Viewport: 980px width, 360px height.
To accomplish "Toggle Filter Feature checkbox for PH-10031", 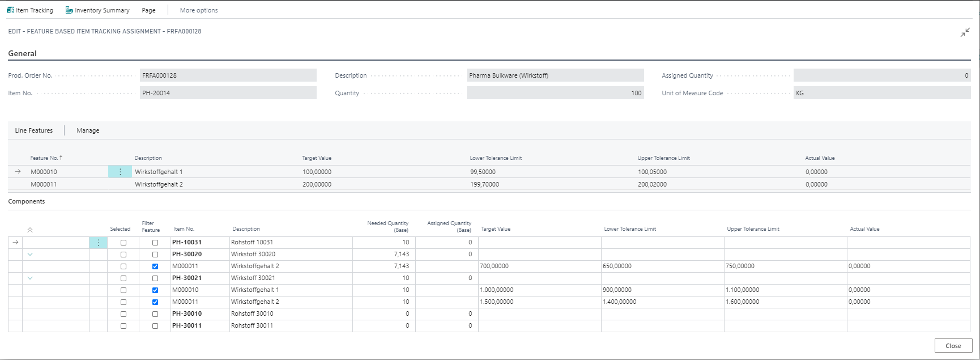I will point(155,243).
